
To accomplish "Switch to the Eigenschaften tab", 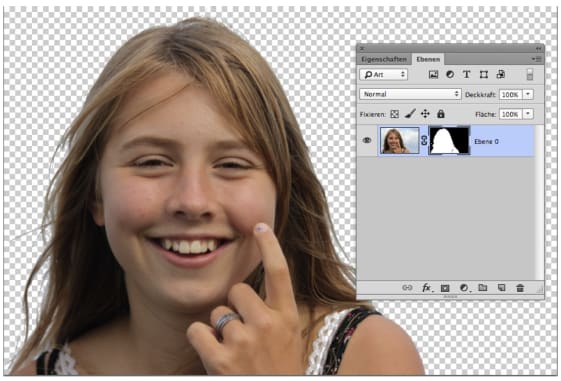I will click(x=384, y=59).
